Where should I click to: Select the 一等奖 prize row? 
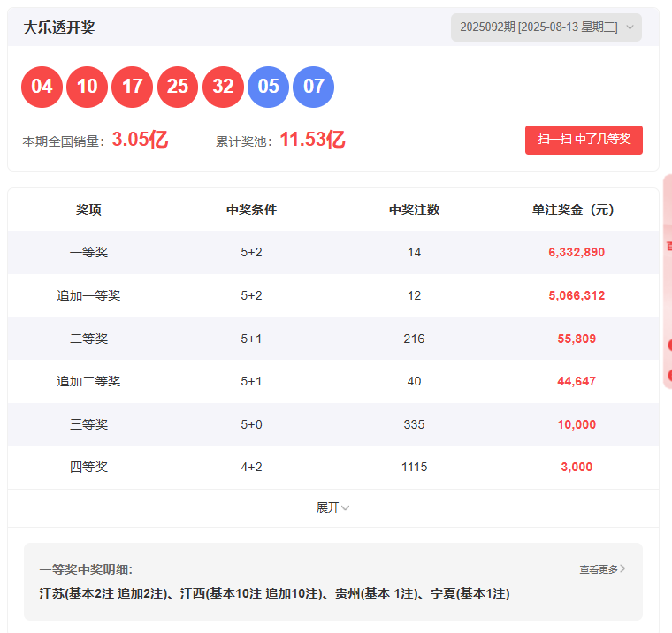coord(88,252)
